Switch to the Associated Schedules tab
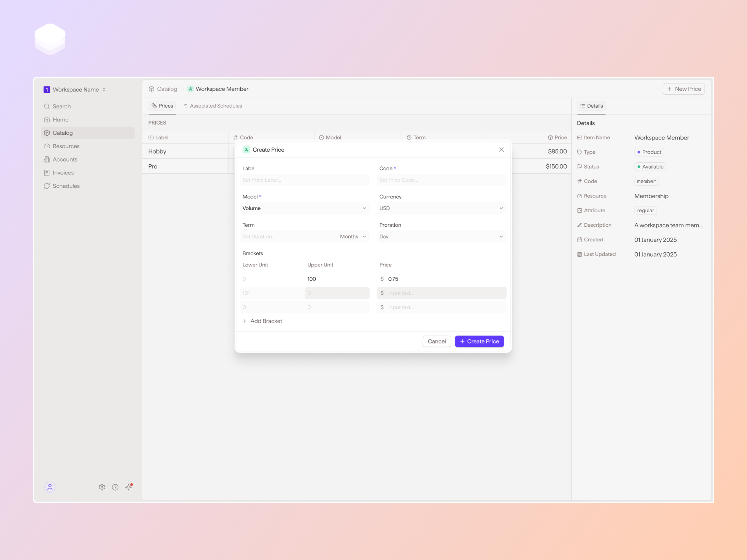 point(213,106)
